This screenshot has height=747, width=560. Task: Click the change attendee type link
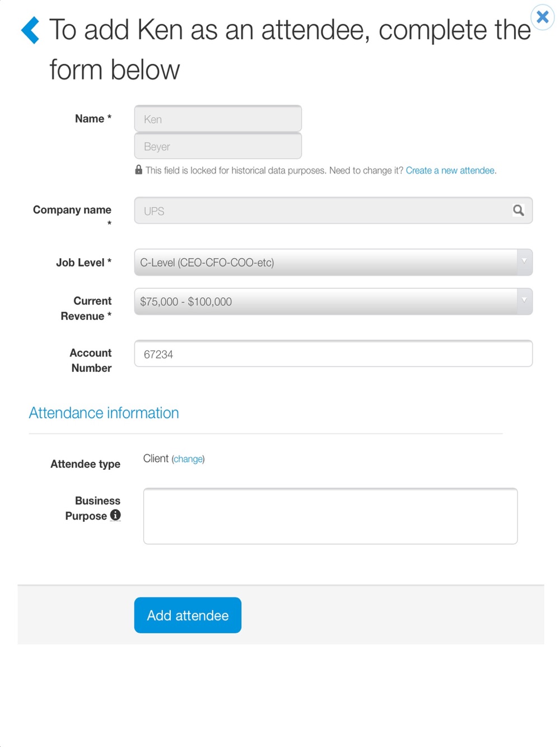[x=188, y=459]
